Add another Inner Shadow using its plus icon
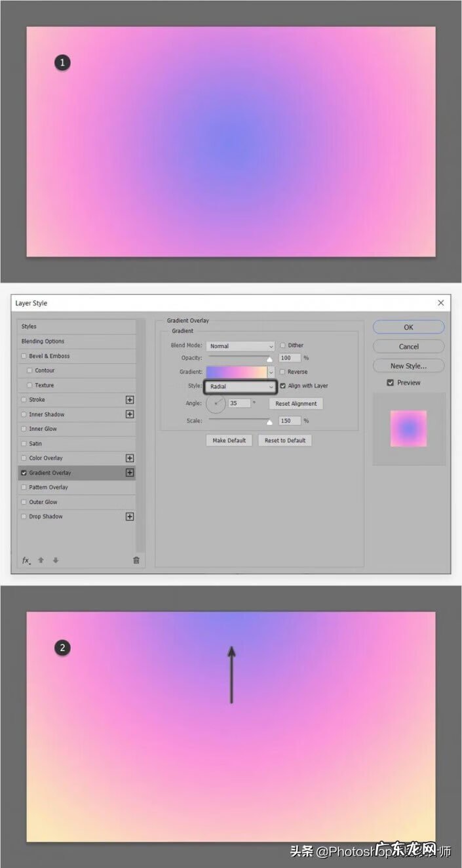The width and height of the screenshot is (462, 868). click(130, 414)
